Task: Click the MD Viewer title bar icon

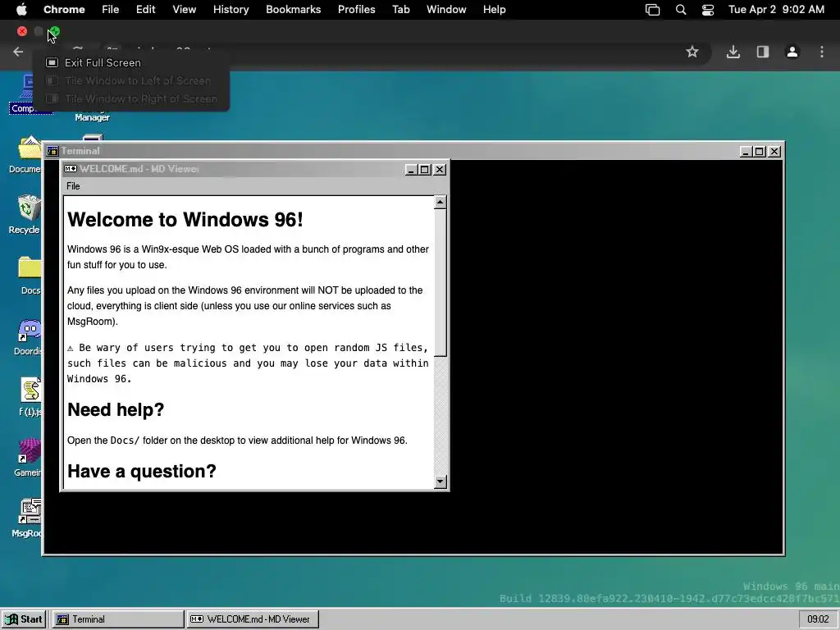Action: [x=71, y=169]
